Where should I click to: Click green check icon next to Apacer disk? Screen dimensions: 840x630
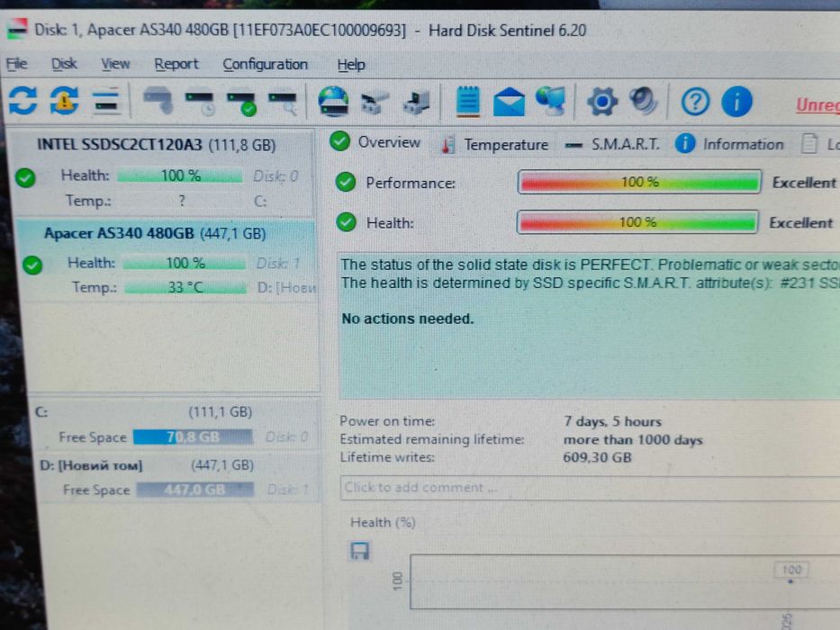tap(32, 265)
